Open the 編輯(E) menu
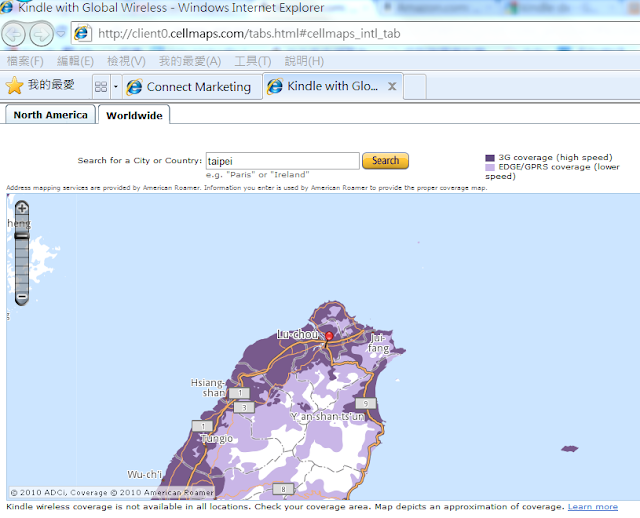640x518 pixels. (75, 61)
